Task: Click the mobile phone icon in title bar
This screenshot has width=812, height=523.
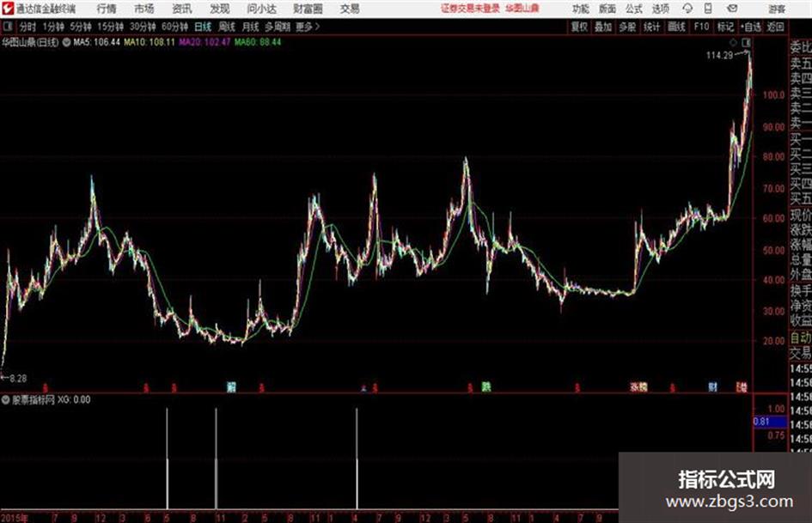Action: coord(707,9)
